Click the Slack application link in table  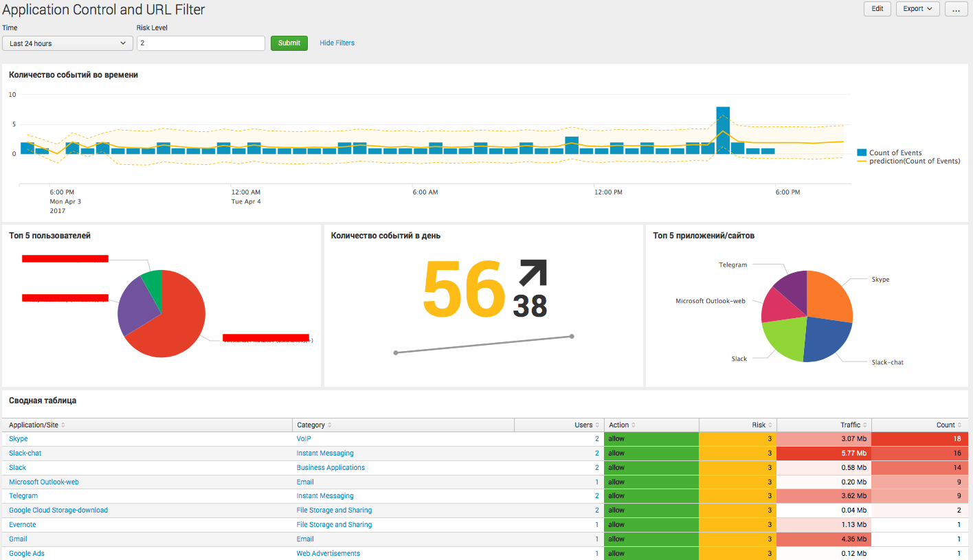pos(17,468)
